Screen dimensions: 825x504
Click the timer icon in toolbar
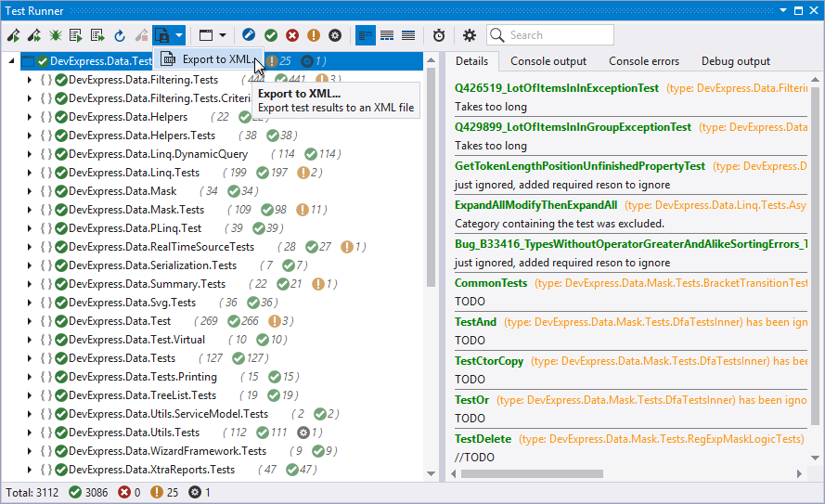coord(439,35)
